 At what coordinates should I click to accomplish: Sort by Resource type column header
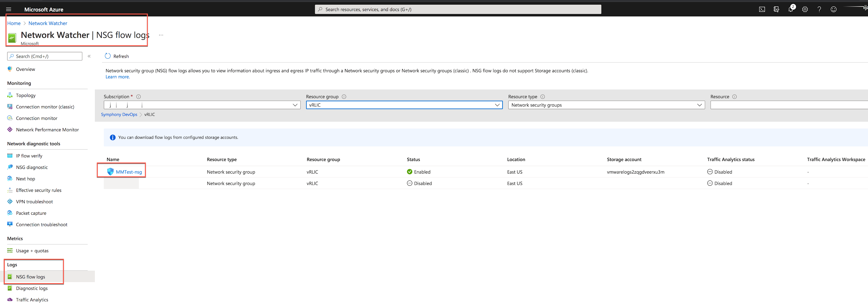[x=222, y=159]
